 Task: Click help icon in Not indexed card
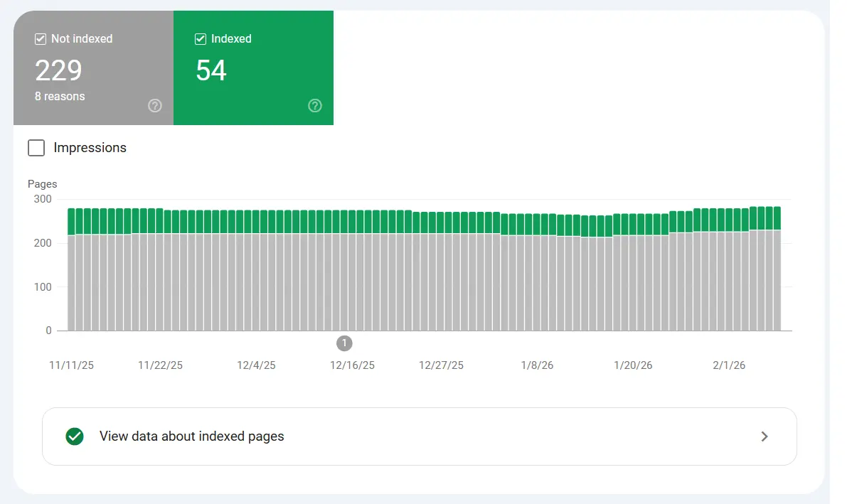coord(155,106)
